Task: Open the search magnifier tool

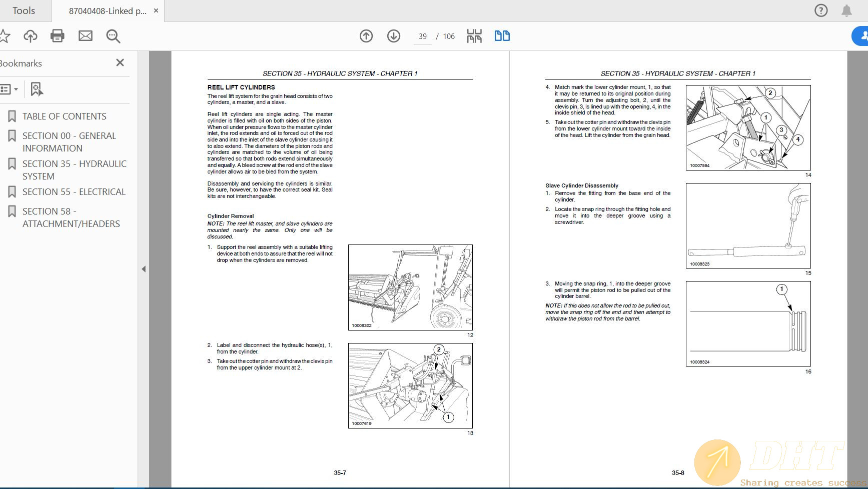Action: click(x=113, y=36)
